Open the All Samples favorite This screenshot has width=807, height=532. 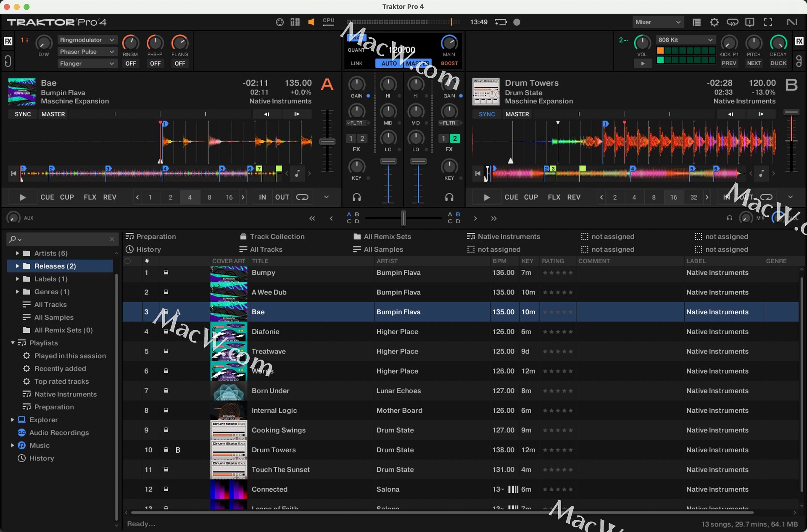[x=378, y=249]
